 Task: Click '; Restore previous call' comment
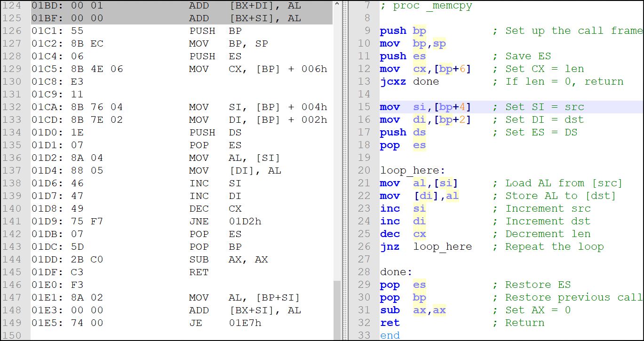[x=568, y=298]
